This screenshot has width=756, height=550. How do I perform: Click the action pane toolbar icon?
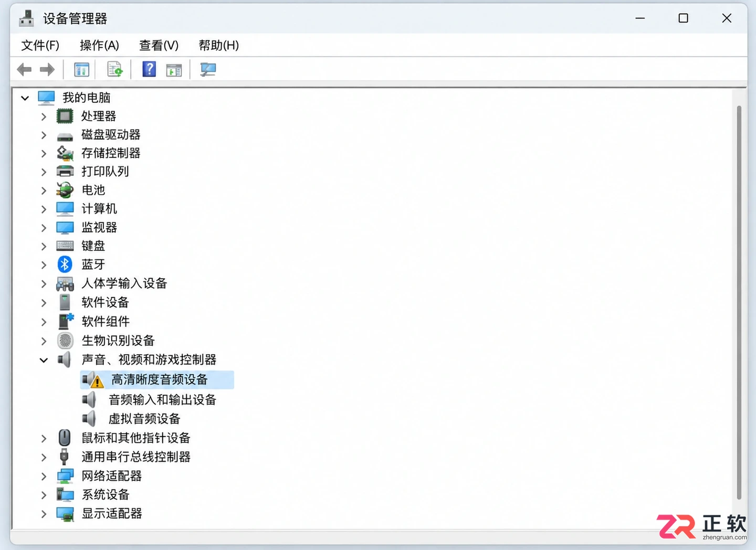point(174,69)
